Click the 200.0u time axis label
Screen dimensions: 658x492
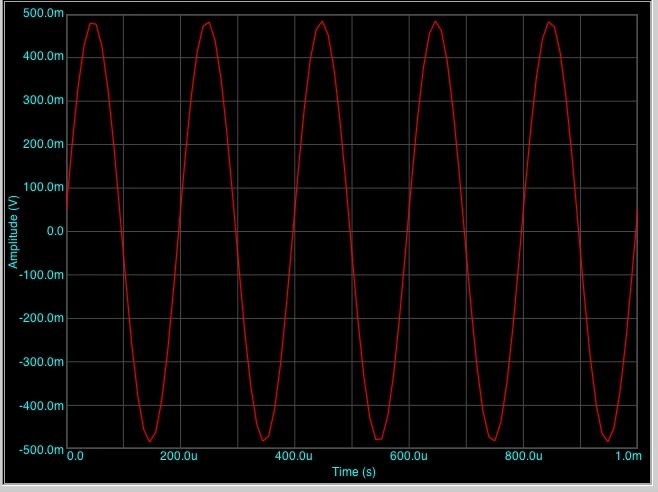179,456
